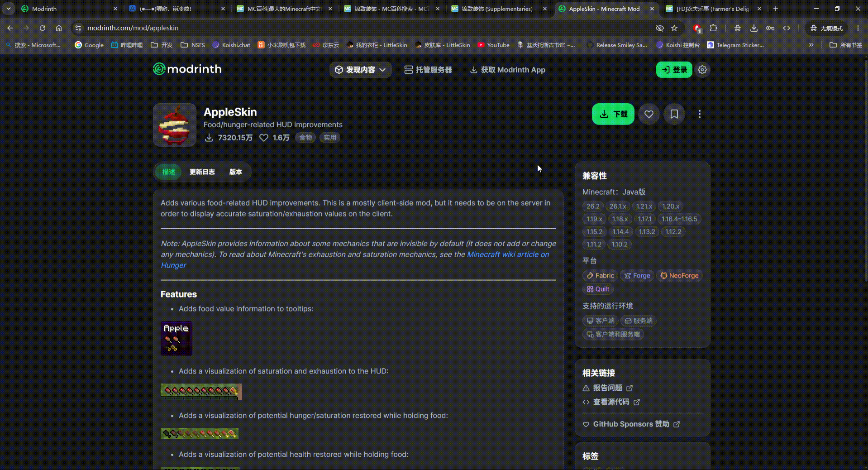Open the NSFS bookmarks folder

coord(193,45)
